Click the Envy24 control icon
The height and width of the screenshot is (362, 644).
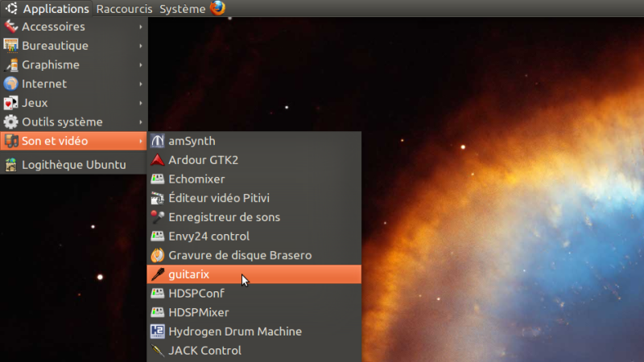click(157, 237)
